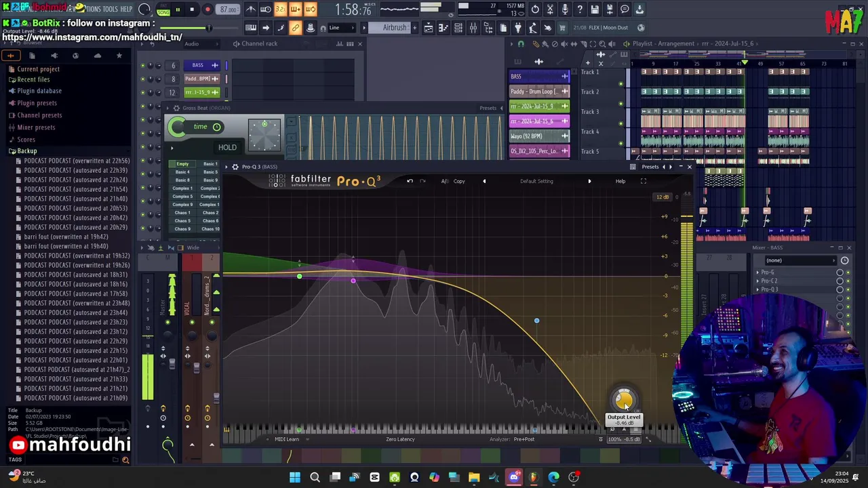Viewport: 868px width, 488px height.
Task: Add a new pattern with plus button
Action: coord(414,28)
